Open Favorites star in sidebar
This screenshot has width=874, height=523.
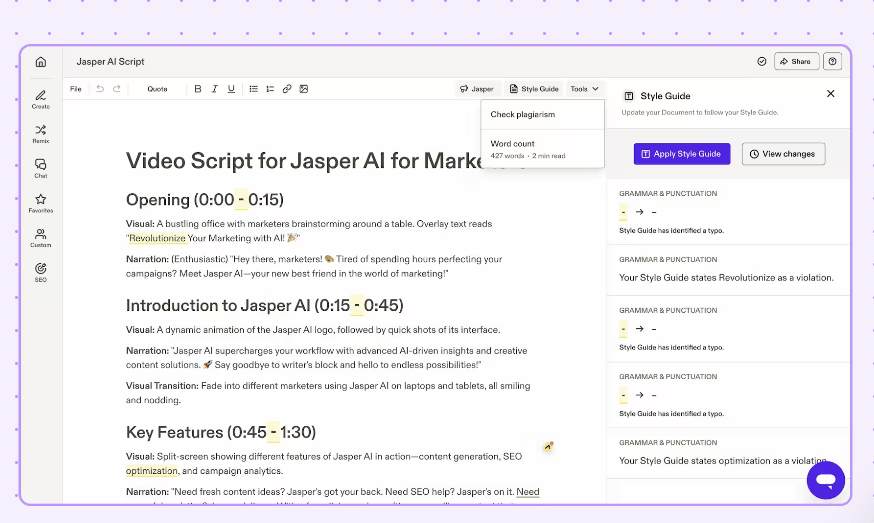coord(41,203)
